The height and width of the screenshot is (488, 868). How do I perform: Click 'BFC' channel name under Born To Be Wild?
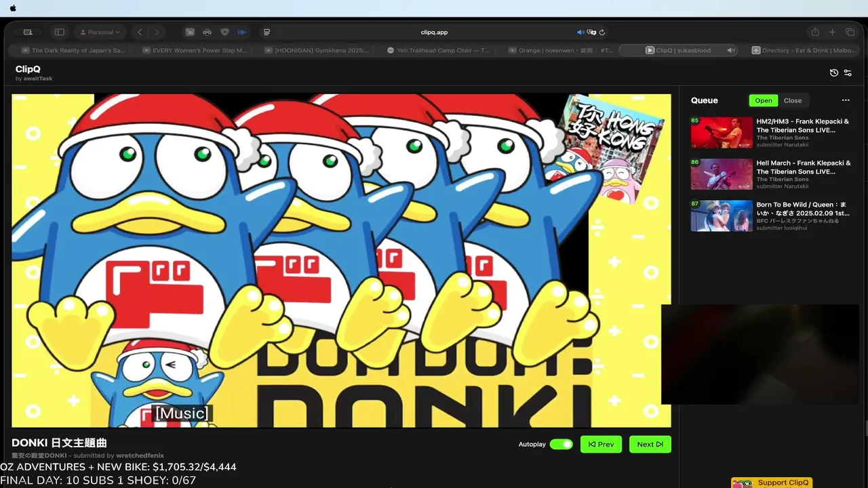(797, 221)
